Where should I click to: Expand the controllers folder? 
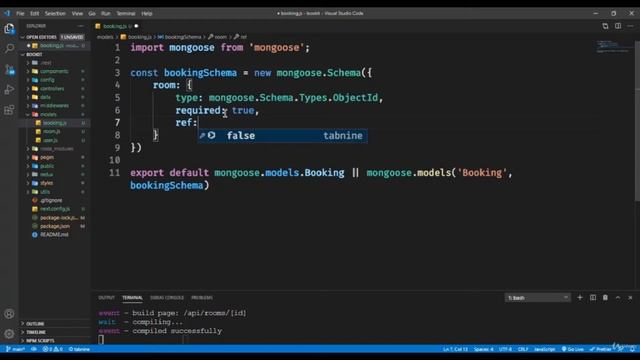pyautogui.click(x=52, y=88)
